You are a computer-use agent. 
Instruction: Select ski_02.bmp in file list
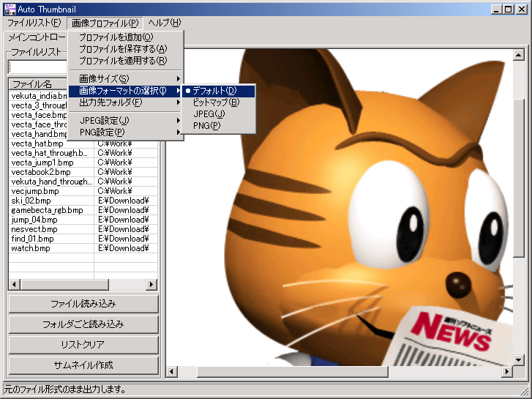(83, 201)
